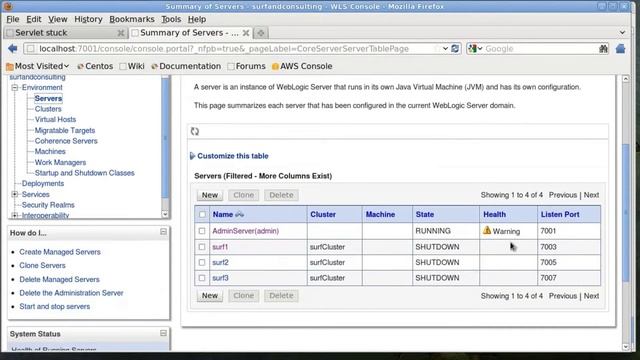The width and height of the screenshot is (640, 360).
Task: Click the main page scrollbar up arrow
Action: pos(626,78)
